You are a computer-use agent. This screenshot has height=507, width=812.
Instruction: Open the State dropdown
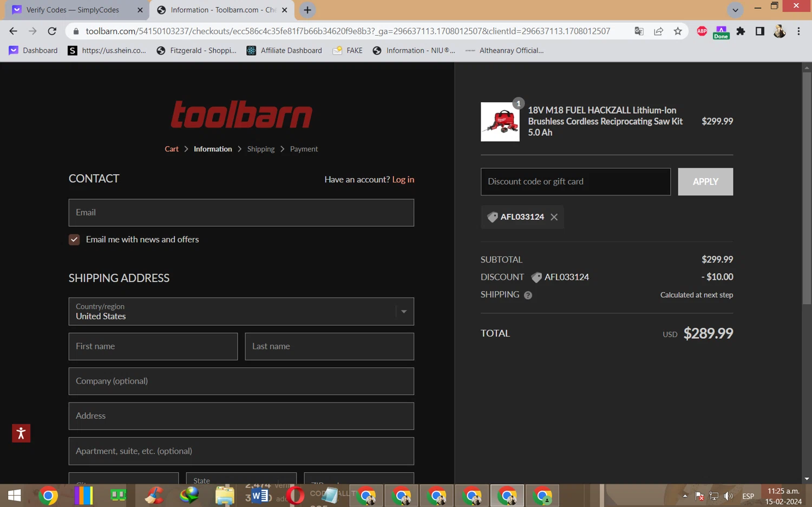click(241, 478)
